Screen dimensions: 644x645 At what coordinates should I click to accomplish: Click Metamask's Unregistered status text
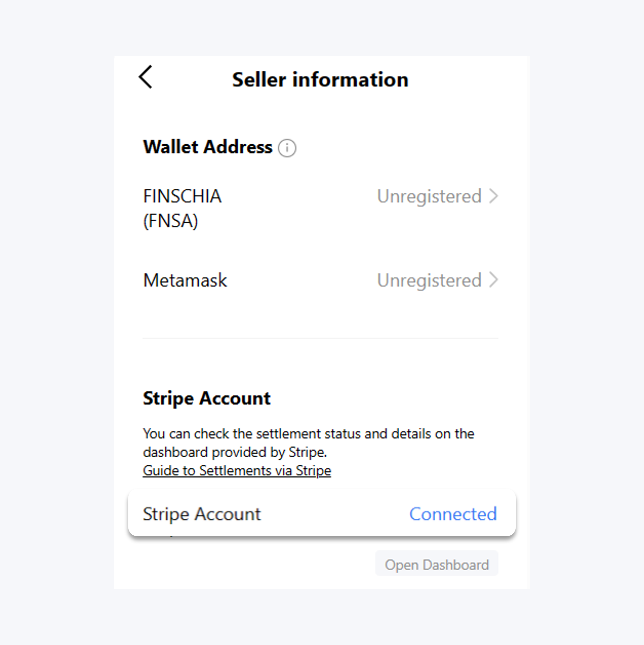(429, 280)
